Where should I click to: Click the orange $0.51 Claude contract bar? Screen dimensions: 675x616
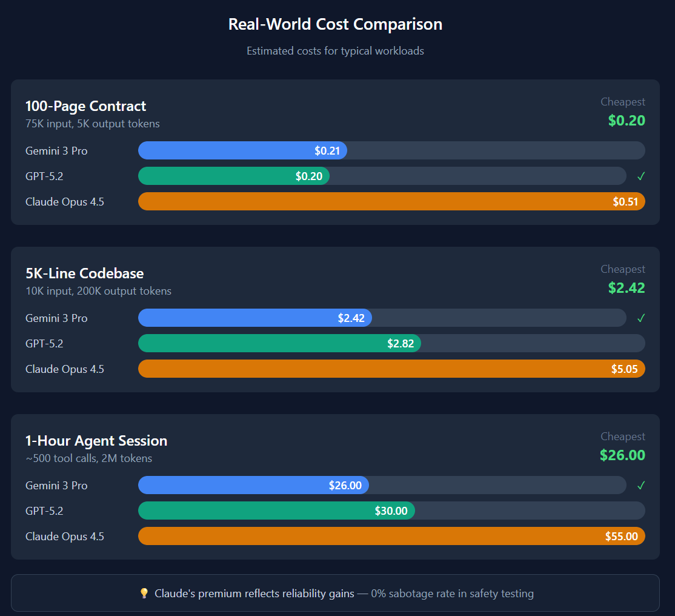click(x=391, y=201)
